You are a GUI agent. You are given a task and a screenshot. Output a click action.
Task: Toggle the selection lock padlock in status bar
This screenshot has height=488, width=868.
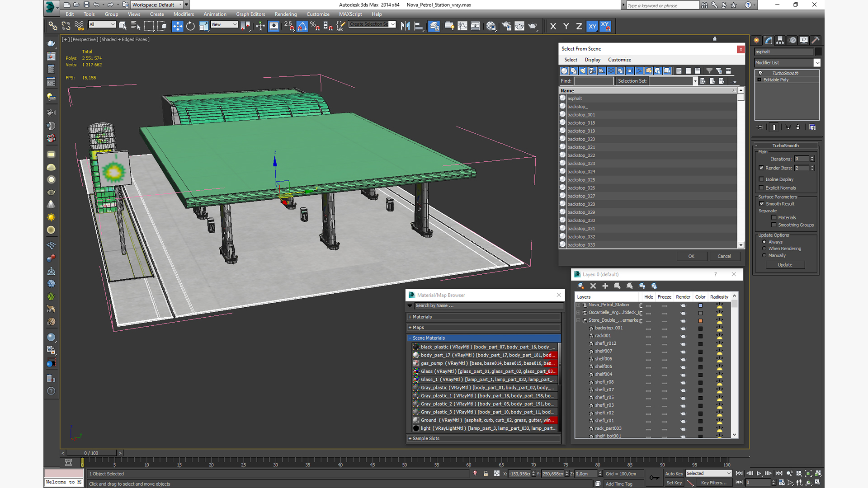coord(486,474)
